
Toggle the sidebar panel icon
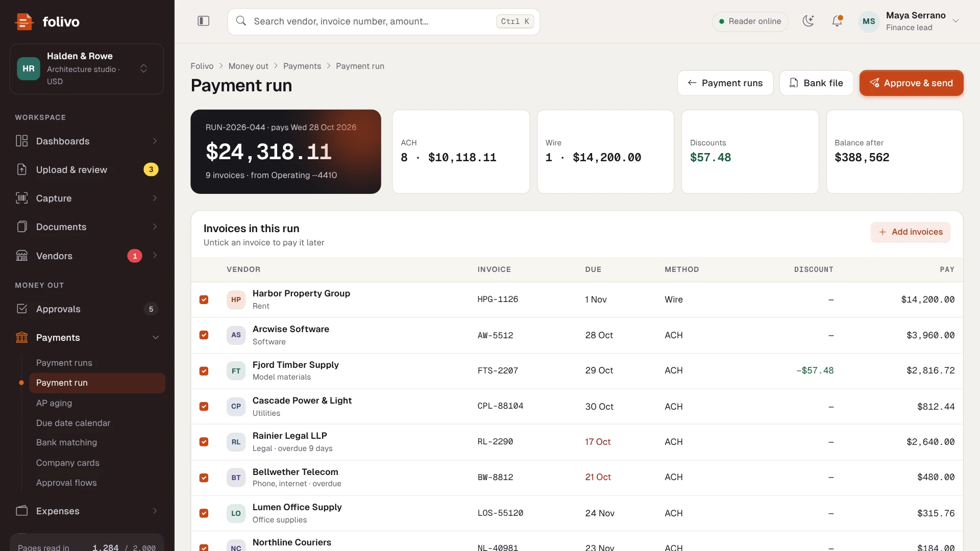coord(204,21)
